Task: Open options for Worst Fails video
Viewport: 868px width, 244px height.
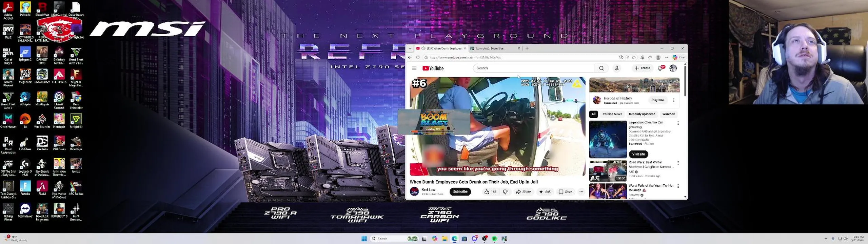Action: pyautogui.click(x=678, y=186)
